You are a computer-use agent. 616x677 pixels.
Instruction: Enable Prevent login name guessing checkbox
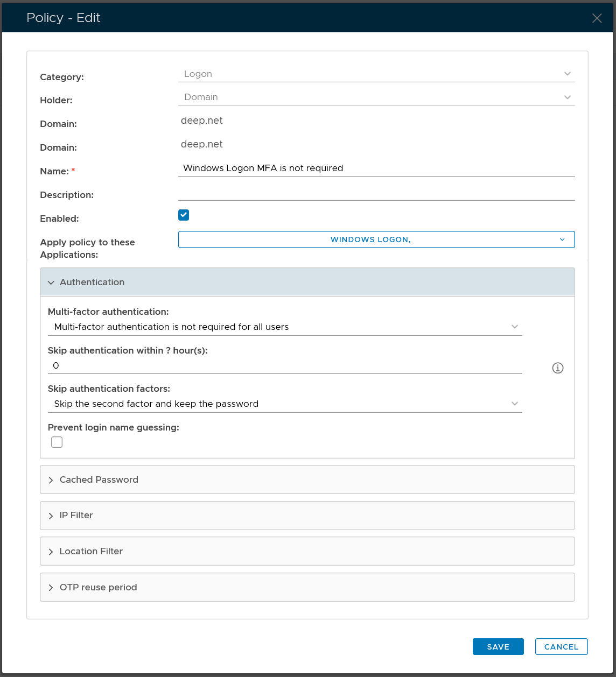(57, 442)
